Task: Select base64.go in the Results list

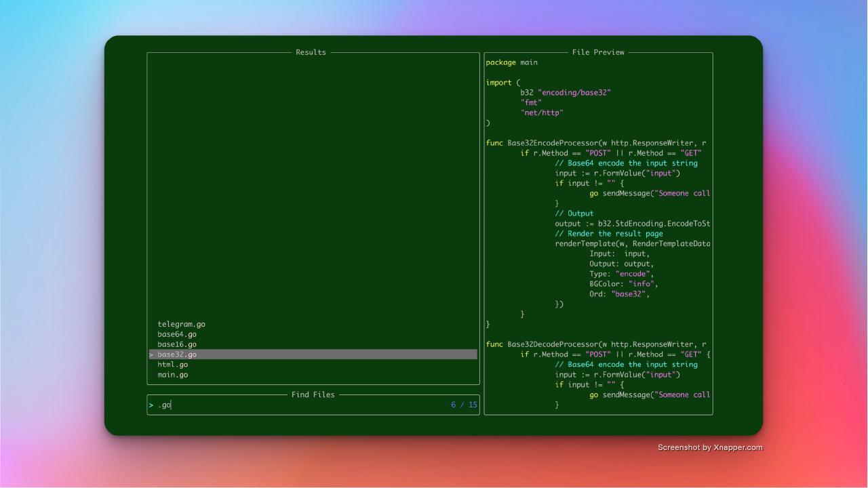Action: [177, 334]
